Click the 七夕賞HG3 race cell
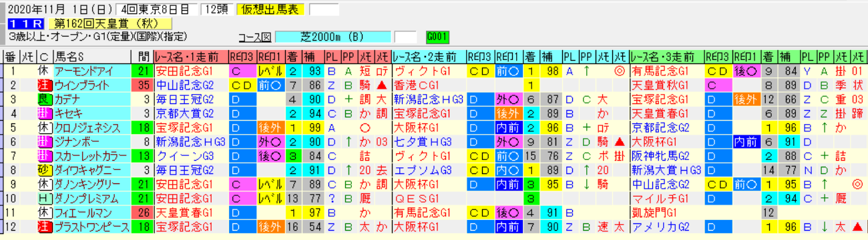This screenshot has width=868, height=240. [429, 141]
